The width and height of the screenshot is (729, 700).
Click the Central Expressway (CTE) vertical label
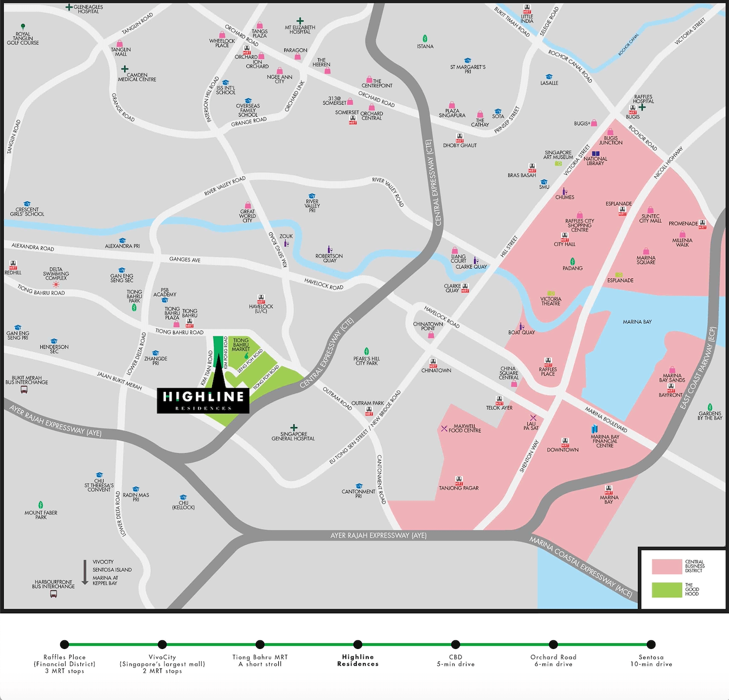point(434,183)
